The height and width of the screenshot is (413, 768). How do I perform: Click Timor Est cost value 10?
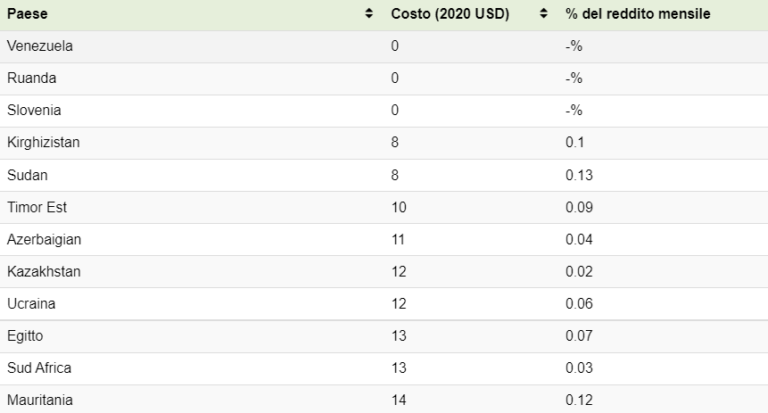399,207
